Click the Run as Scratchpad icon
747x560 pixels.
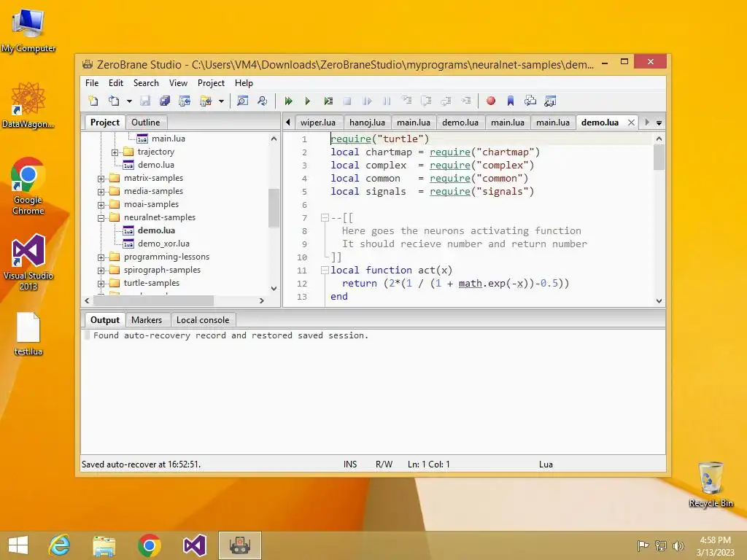tap(328, 101)
